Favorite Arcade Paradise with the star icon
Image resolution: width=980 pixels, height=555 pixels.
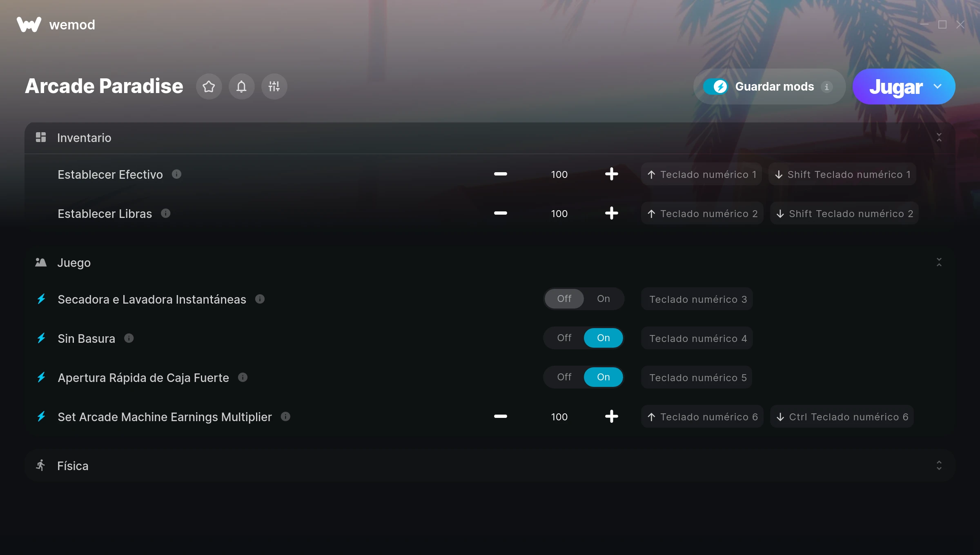click(209, 87)
